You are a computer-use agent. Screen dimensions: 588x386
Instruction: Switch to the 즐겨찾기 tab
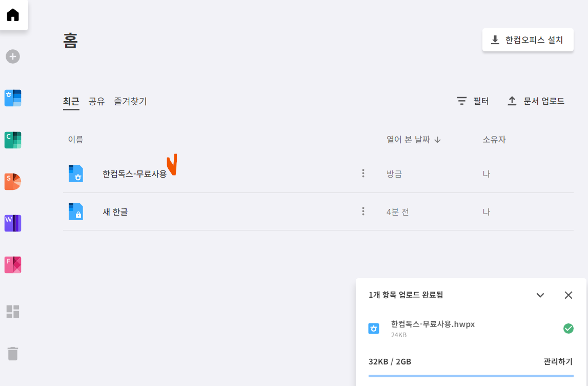130,101
